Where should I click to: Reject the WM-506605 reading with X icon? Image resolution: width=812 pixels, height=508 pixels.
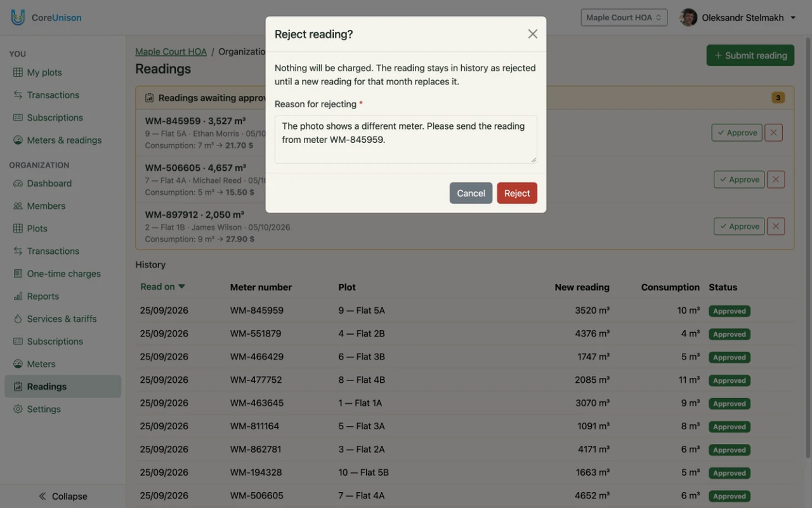[x=776, y=180]
